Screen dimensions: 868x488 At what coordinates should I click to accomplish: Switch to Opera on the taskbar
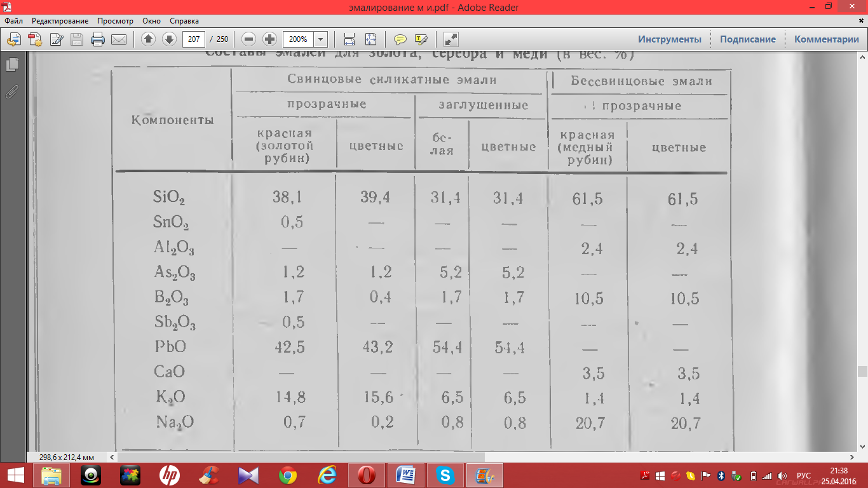pos(367,475)
